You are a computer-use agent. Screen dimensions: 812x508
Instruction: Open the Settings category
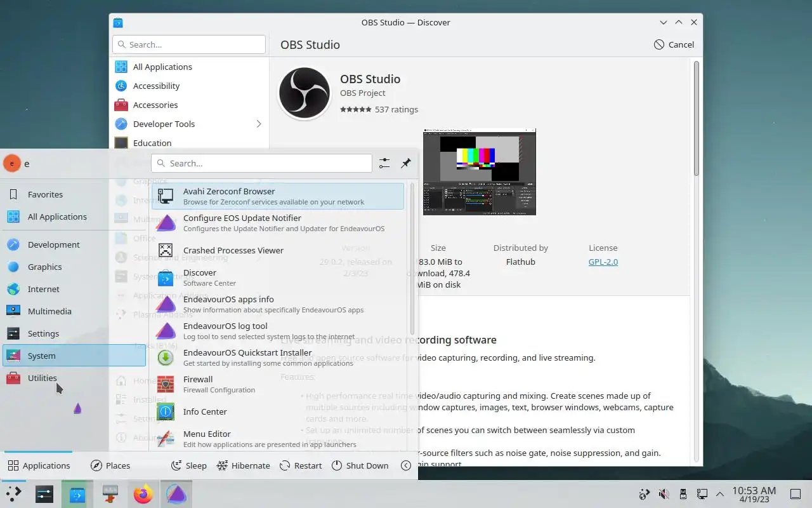tap(74, 333)
